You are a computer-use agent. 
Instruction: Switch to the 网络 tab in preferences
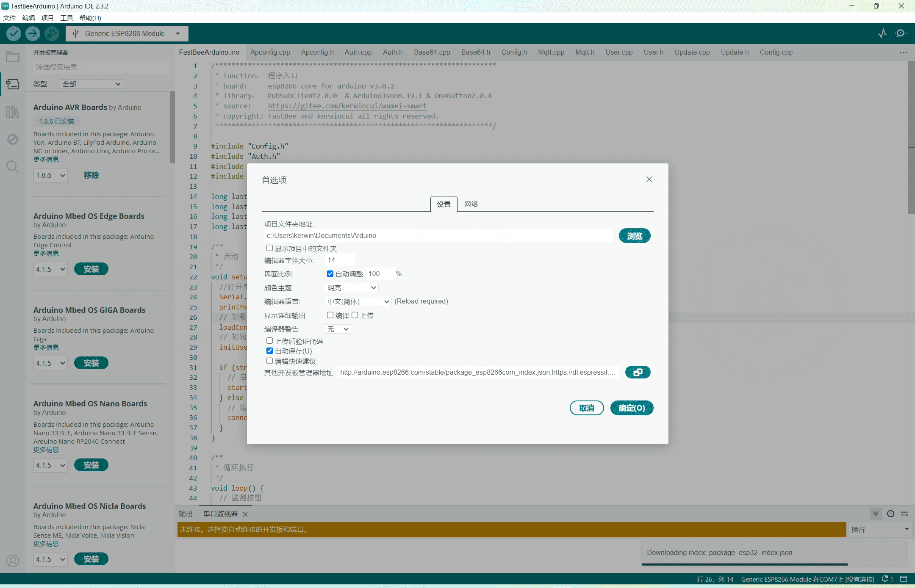(x=471, y=204)
